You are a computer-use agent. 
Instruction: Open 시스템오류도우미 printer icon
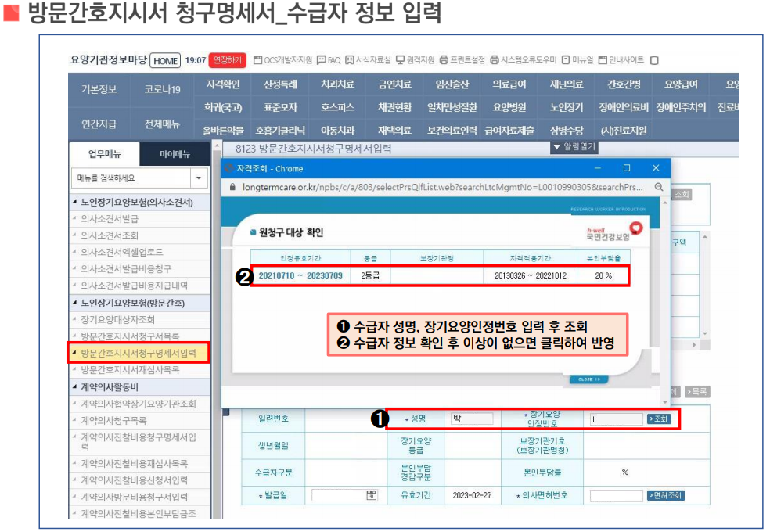[495, 60]
